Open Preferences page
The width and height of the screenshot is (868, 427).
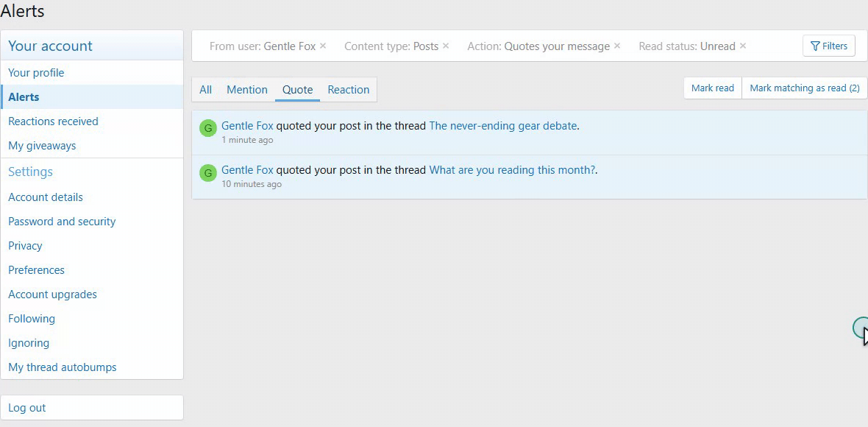click(x=92, y=270)
